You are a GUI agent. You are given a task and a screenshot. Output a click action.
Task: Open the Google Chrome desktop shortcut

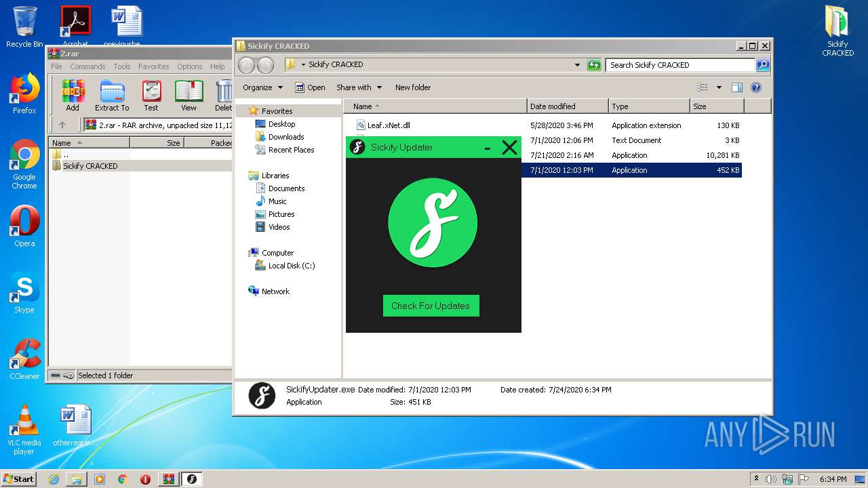24,165
